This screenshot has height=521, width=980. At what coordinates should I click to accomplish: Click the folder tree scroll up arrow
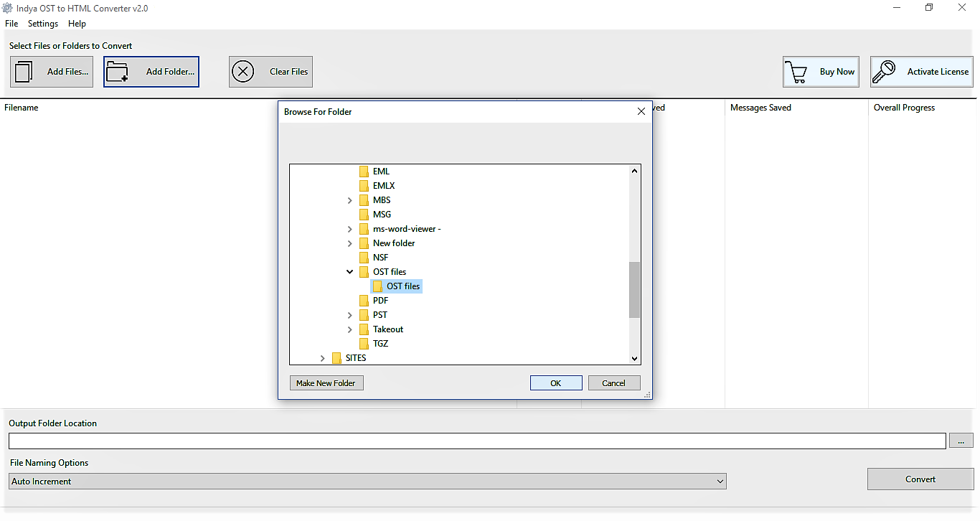[x=634, y=172]
